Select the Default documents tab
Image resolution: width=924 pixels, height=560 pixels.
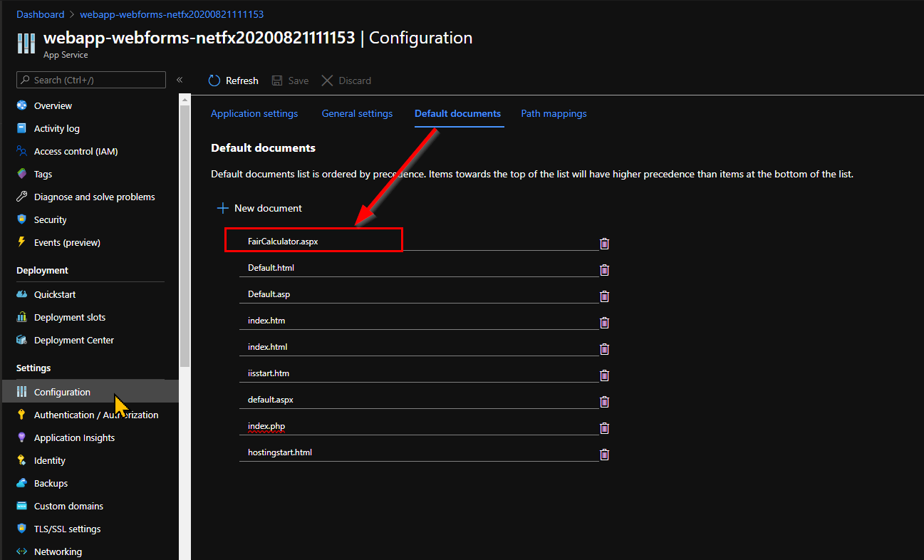[x=457, y=113]
